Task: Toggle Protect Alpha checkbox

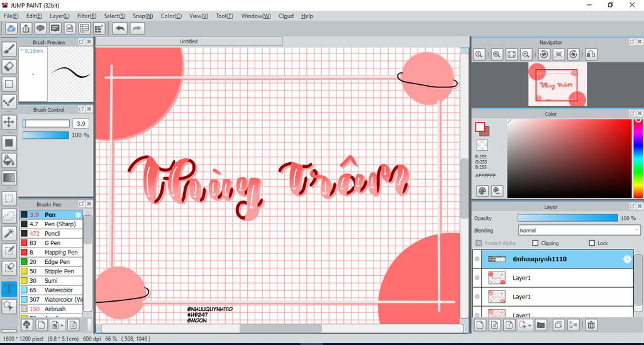Action: 478,243
